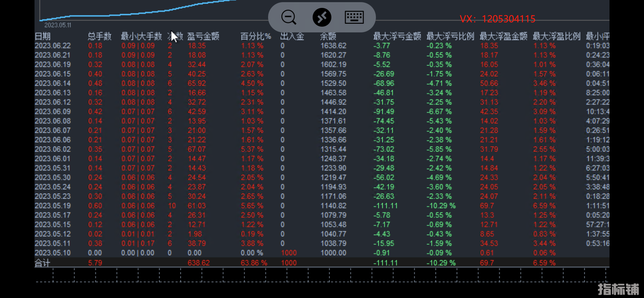
Task: Click the remote desktop connection icon
Action: pyautogui.click(x=322, y=17)
